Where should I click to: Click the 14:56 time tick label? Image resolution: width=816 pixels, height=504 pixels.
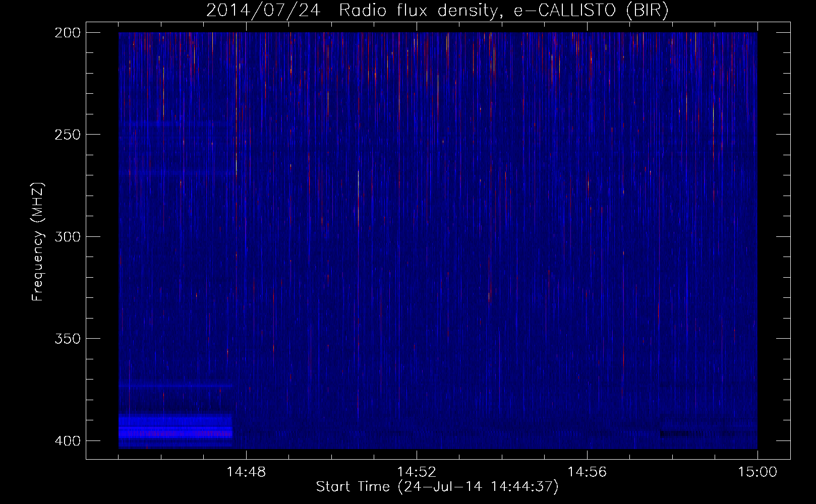coord(587,472)
